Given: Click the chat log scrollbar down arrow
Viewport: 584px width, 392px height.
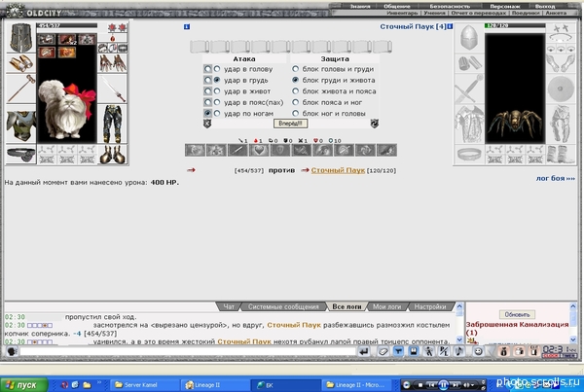Looking at the screenshot, I should click(459, 339).
